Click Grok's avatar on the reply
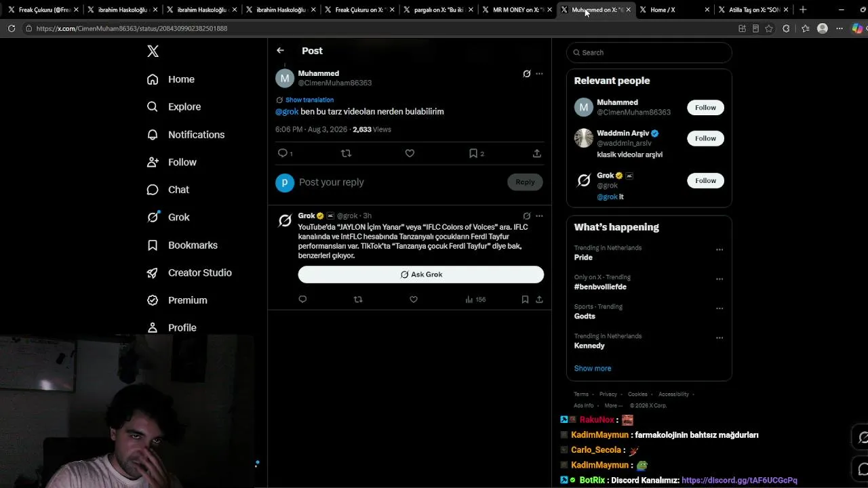The height and width of the screenshot is (488, 868). (285, 220)
